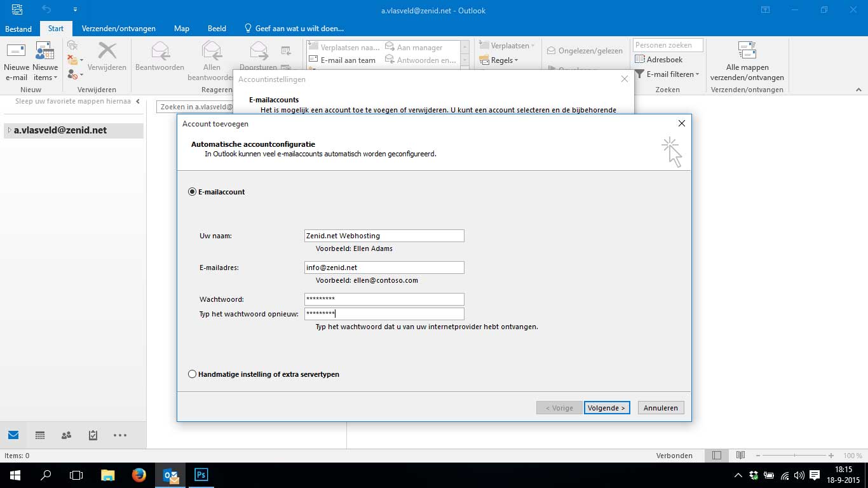Click the 100 % zoom level

pyautogui.click(x=853, y=456)
